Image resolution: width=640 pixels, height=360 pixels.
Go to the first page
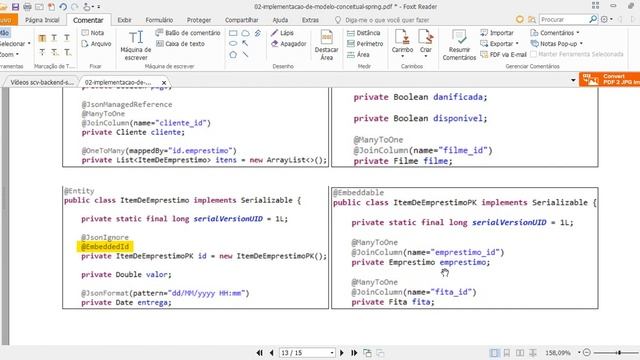pyautogui.click(x=260, y=353)
